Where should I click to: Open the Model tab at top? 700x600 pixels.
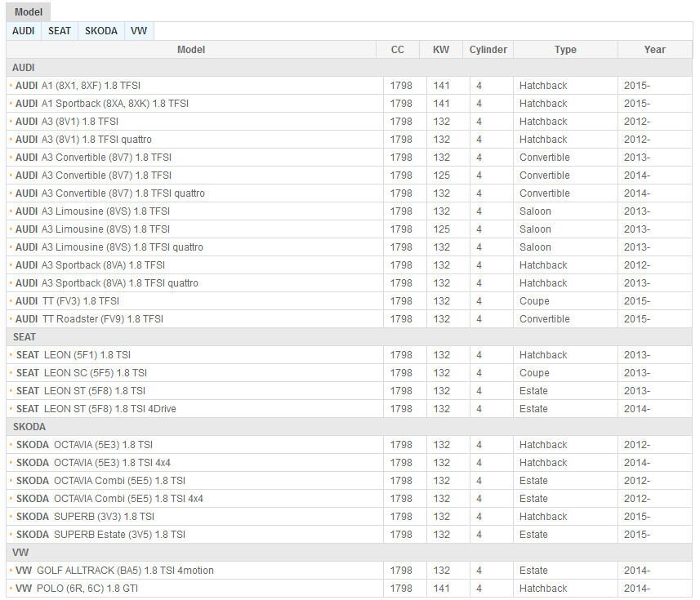(x=28, y=12)
